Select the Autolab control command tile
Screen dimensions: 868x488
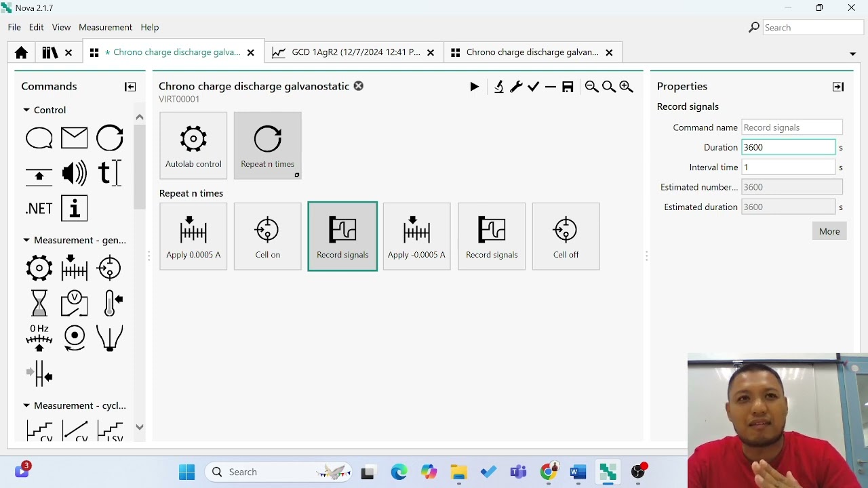193,146
